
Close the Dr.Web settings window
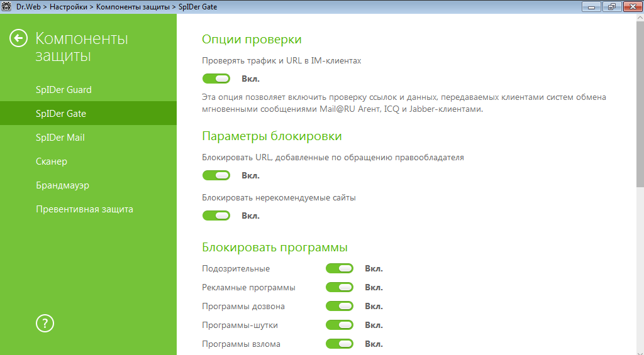click(633, 6)
